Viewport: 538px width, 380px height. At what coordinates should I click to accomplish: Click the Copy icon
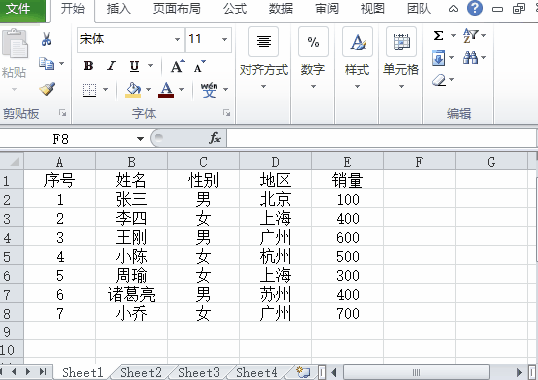pos(46,64)
